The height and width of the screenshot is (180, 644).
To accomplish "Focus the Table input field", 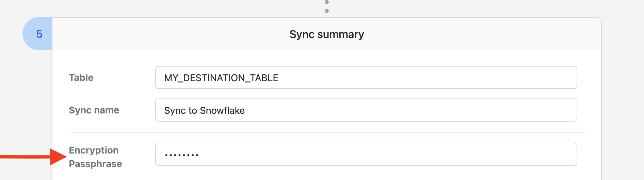I will click(366, 77).
